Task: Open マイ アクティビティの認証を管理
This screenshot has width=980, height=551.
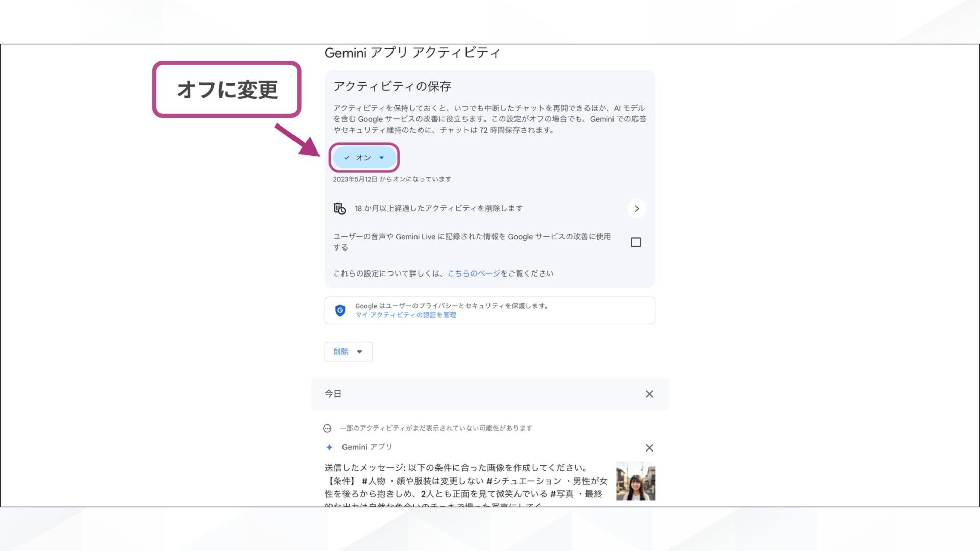Action: tap(406, 315)
